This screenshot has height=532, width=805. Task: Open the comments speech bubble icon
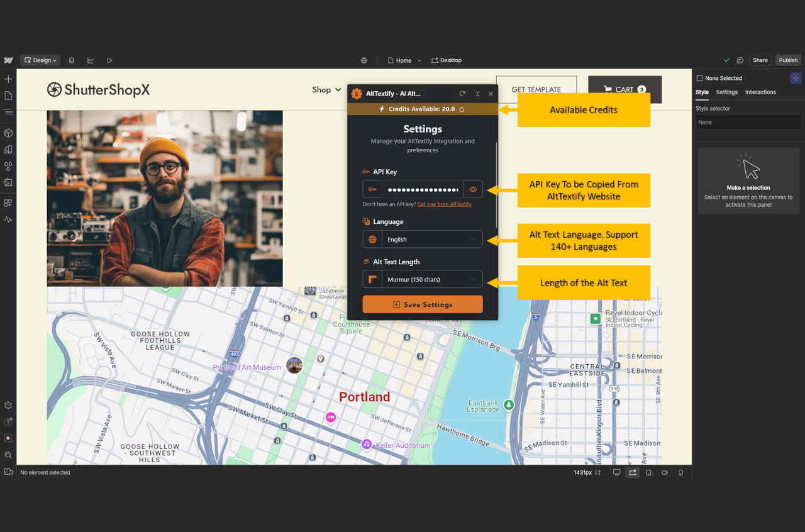[x=740, y=60]
